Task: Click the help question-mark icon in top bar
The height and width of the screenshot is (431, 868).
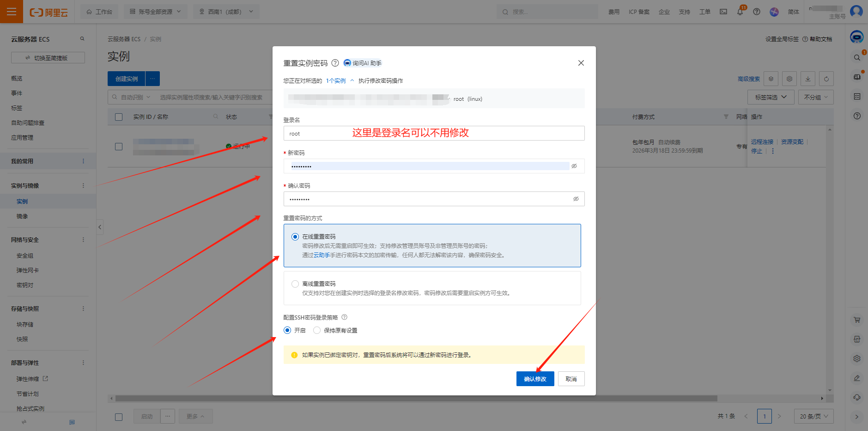Action: point(757,12)
